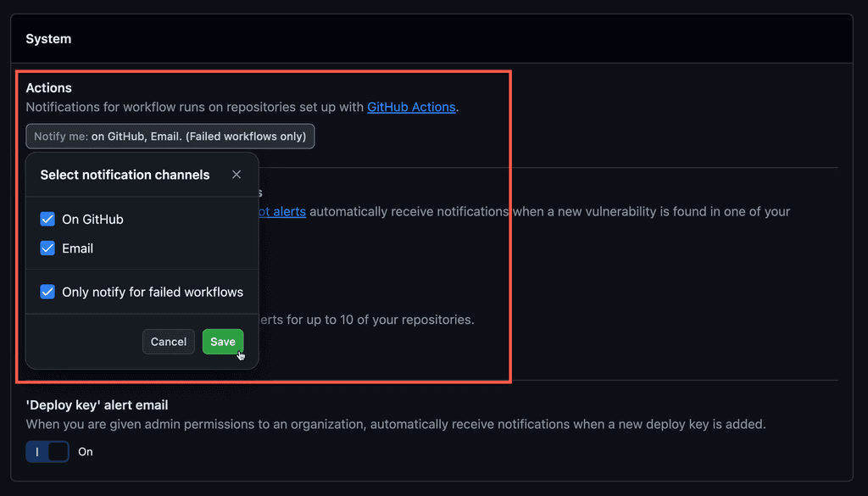Click the "Select notification channels" title
868x496 pixels.
click(x=125, y=175)
